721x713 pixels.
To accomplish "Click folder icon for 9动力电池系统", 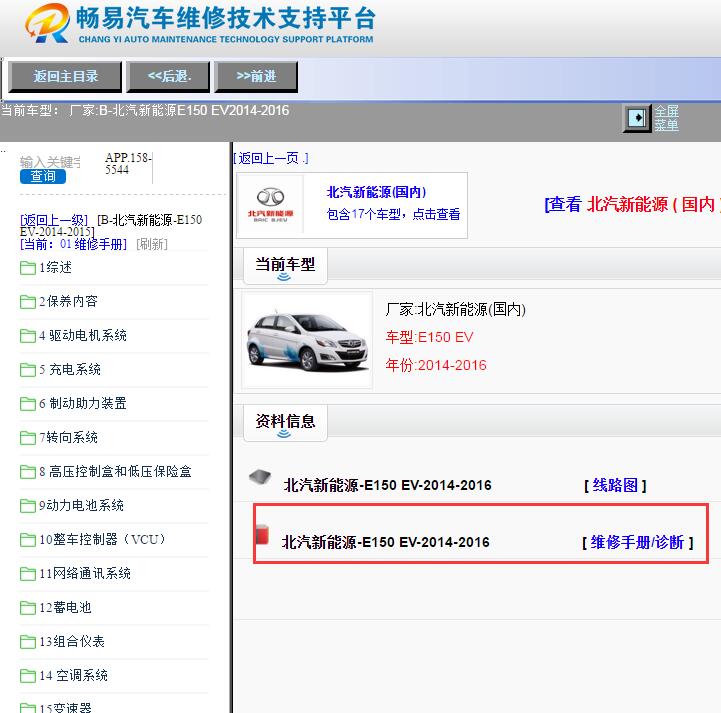I will (28, 506).
